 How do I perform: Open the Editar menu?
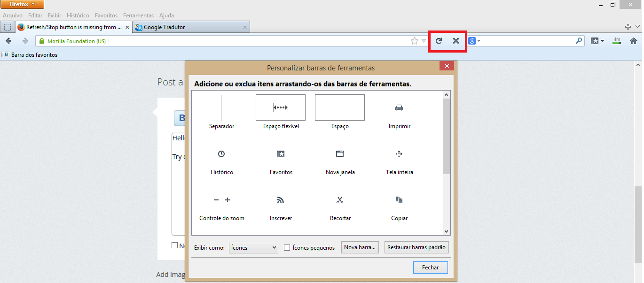click(x=35, y=15)
